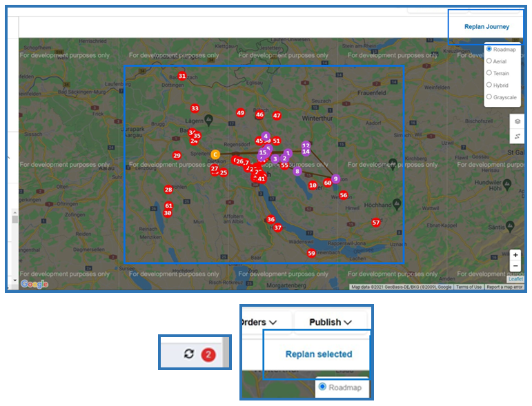Image resolution: width=532 pixels, height=406 pixels.
Task: Select the Grayscale map style
Action: click(489, 97)
